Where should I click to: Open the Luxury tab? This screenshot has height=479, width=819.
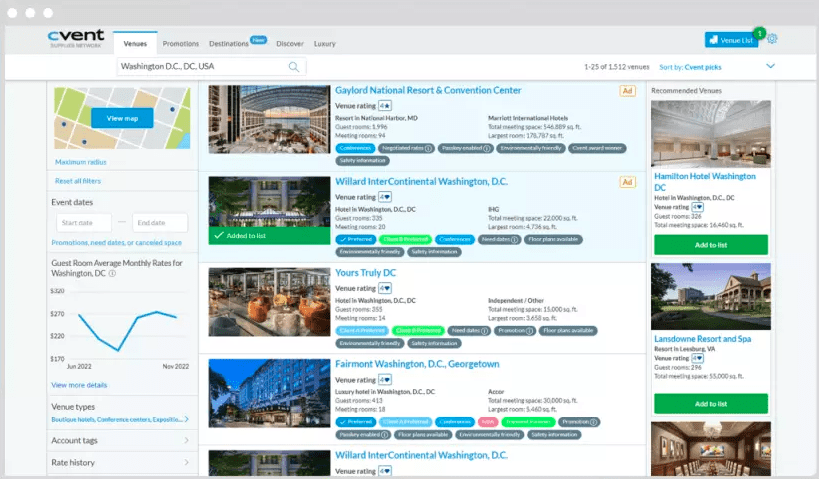click(324, 43)
